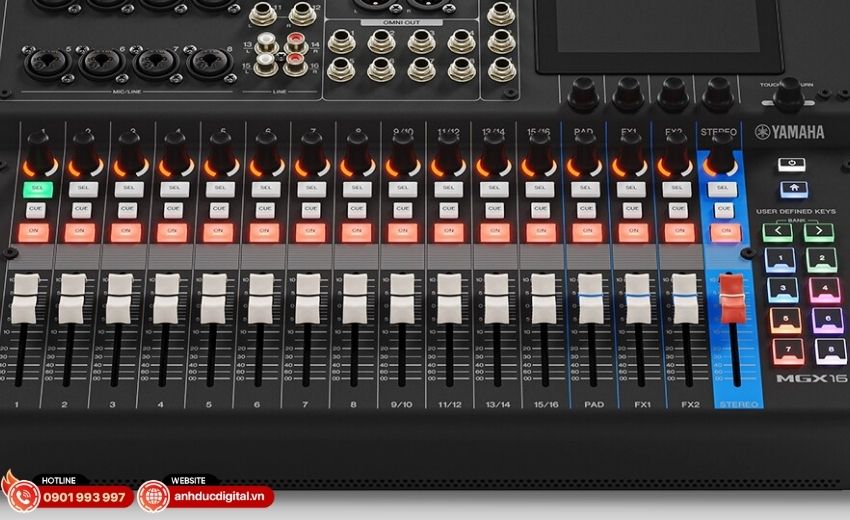
Task: Click the Touch and Turn knob
Action: click(x=788, y=95)
